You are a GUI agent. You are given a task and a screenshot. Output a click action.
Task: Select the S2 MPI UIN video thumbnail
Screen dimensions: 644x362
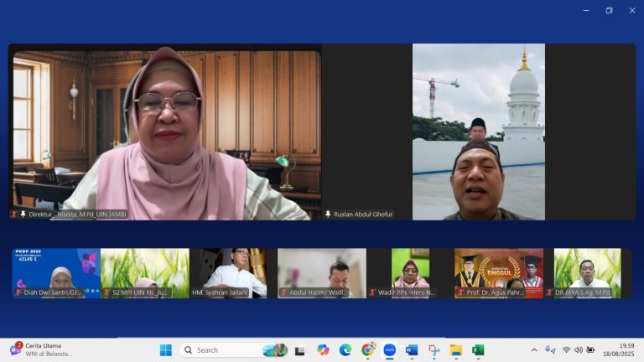click(145, 273)
